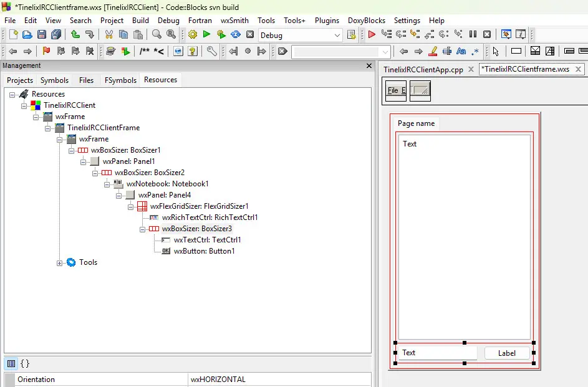Open the Plugins menu
The height and width of the screenshot is (387, 588).
327,20
